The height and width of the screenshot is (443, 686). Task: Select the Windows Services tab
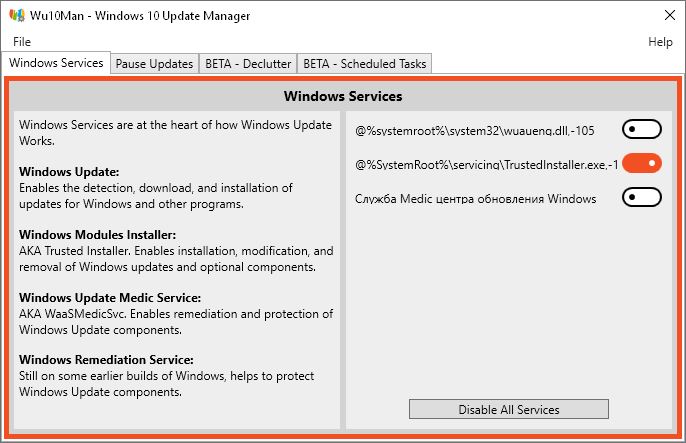click(56, 63)
